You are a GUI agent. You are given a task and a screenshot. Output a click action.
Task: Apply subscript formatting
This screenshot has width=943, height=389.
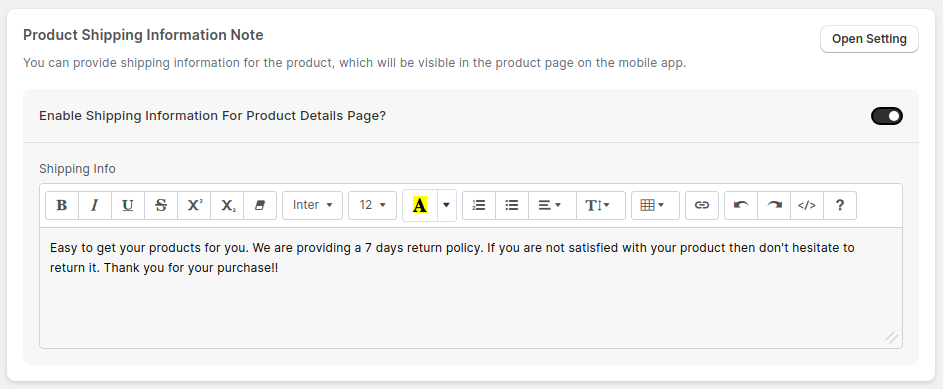[227, 205]
